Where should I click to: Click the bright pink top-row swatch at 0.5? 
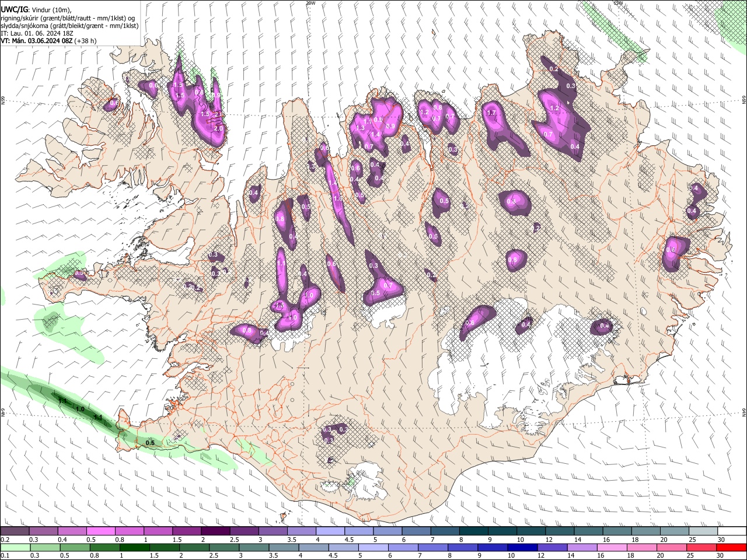100,531
